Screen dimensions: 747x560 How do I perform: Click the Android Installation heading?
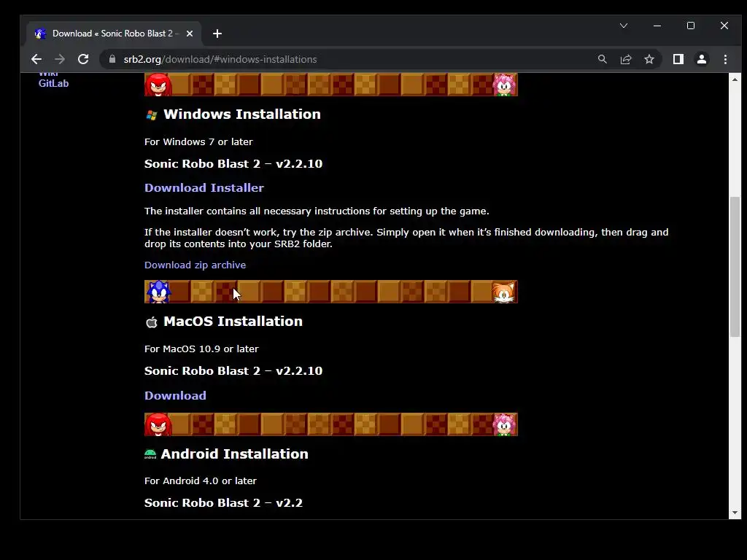click(234, 454)
